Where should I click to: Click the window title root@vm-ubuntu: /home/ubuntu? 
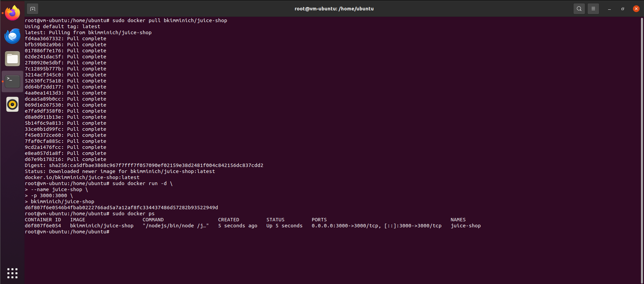click(334, 9)
